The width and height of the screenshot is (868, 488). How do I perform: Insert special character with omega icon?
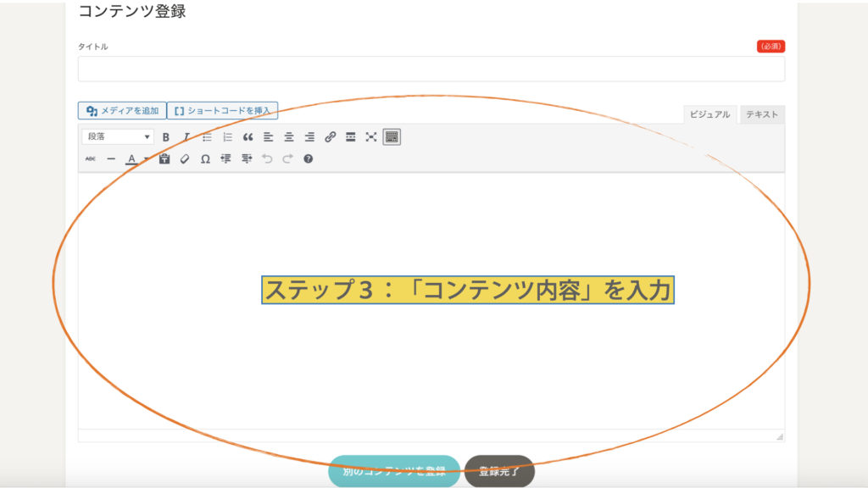click(205, 158)
